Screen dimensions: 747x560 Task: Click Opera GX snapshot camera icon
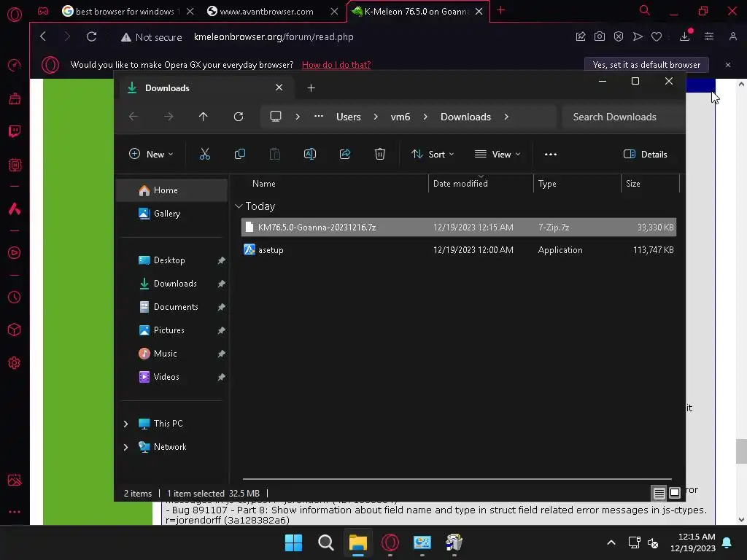point(600,36)
